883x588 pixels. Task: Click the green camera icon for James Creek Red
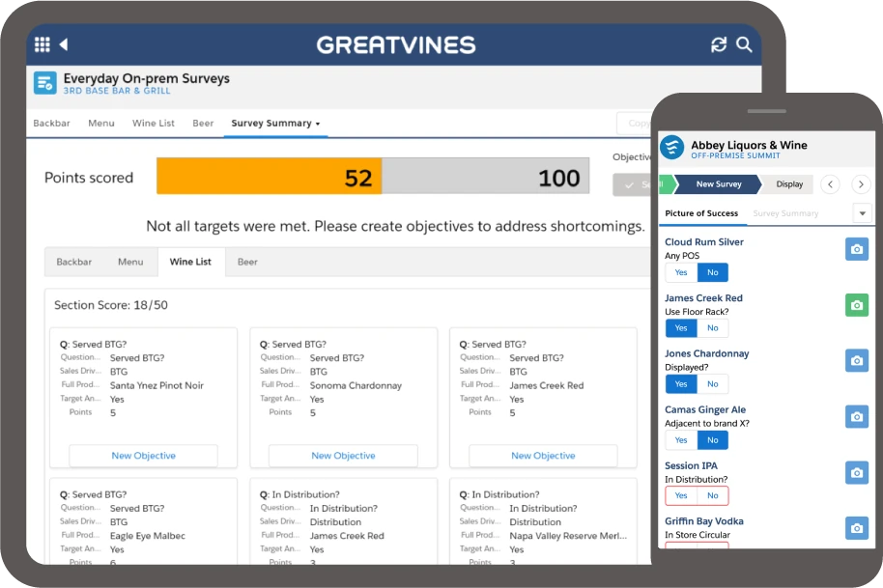[x=857, y=304]
